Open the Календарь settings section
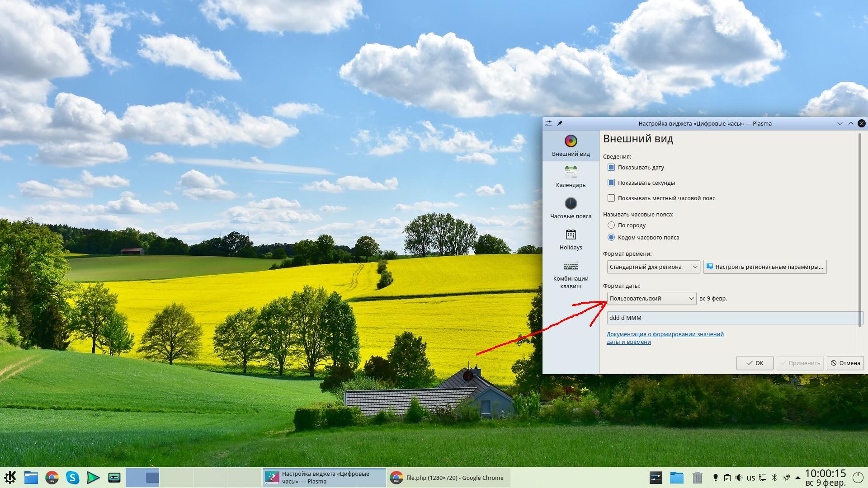This screenshot has width=868, height=488. coord(571,177)
